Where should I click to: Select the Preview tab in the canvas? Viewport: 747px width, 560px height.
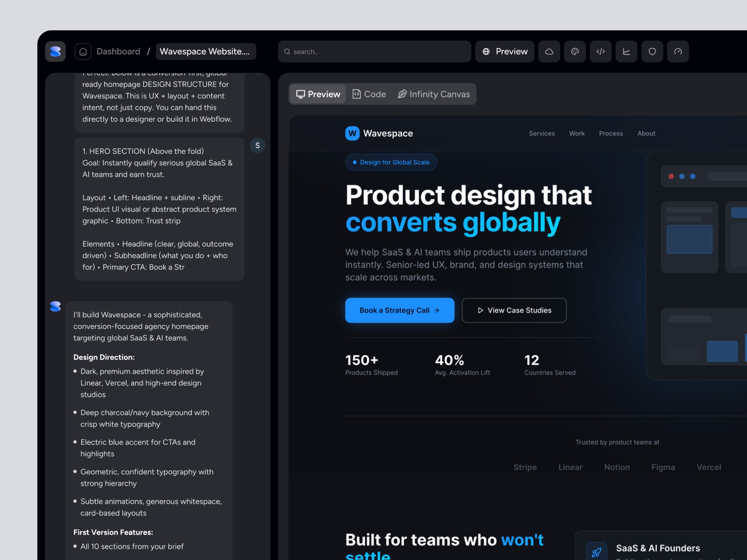click(x=317, y=94)
